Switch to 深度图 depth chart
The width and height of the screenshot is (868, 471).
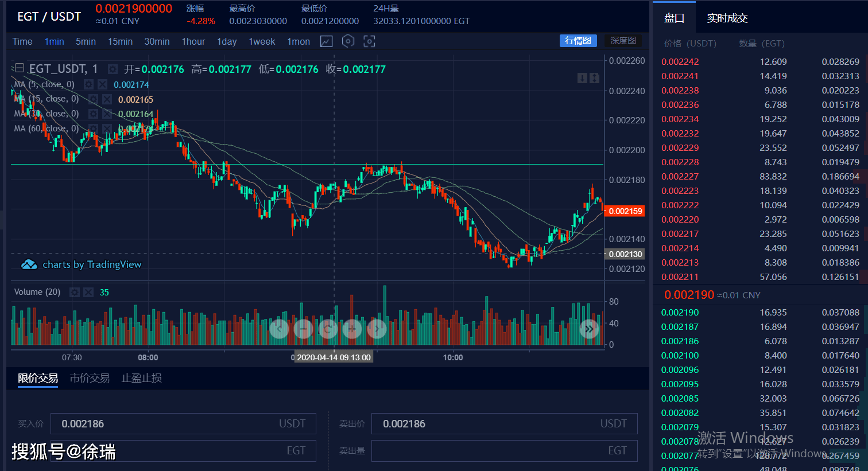(x=623, y=41)
